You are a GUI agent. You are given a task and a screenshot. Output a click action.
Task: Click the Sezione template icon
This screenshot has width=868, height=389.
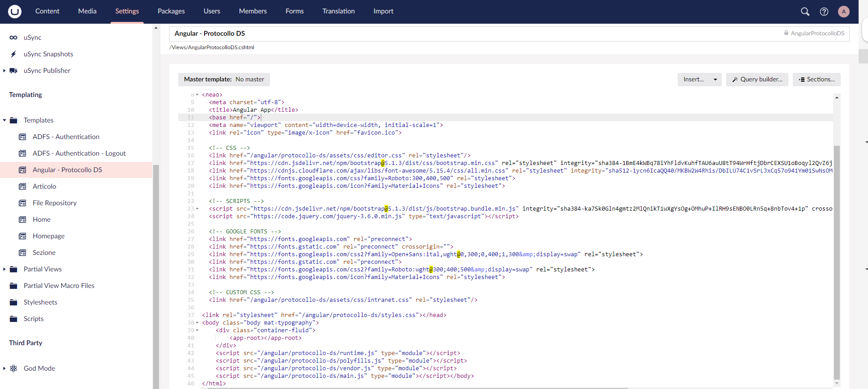[x=22, y=253]
